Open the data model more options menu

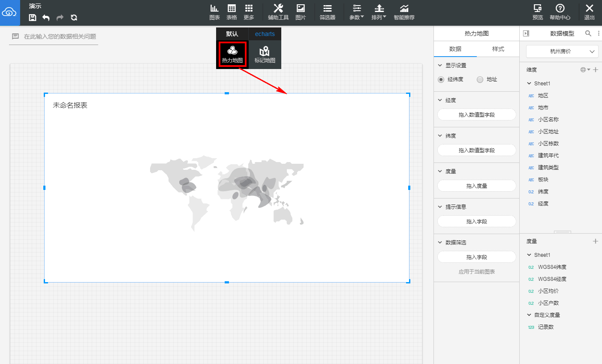click(599, 33)
